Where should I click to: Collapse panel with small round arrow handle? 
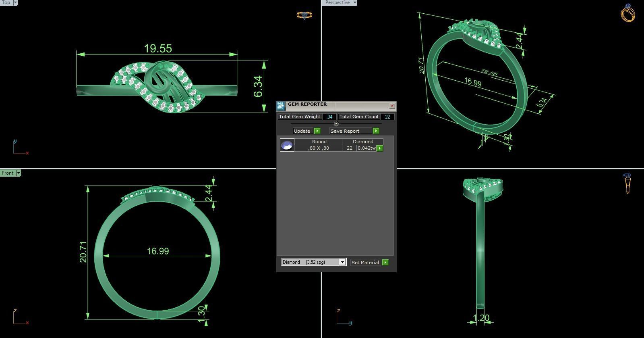(x=336, y=124)
